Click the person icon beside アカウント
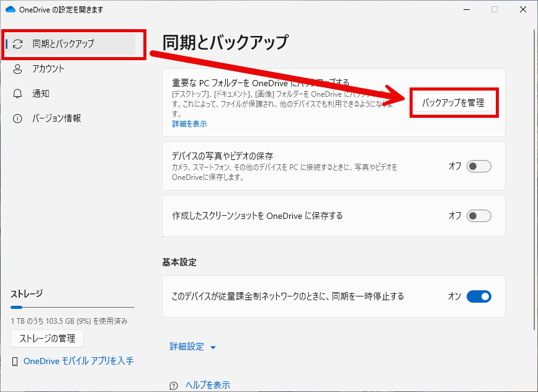The width and height of the screenshot is (538, 392). (x=17, y=69)
